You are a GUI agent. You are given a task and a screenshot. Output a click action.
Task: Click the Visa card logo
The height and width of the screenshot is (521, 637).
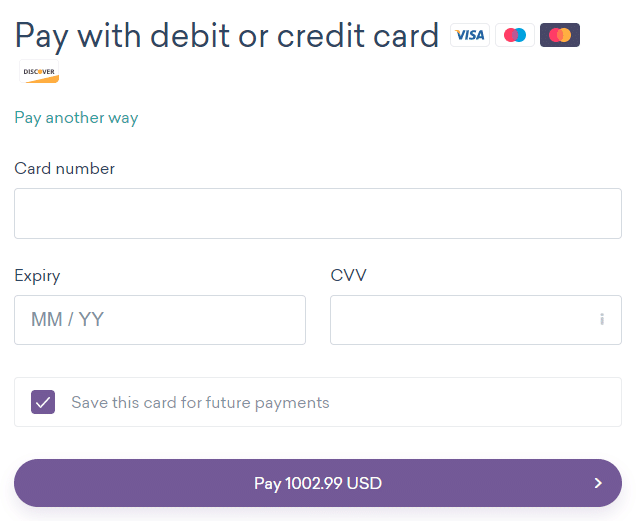(x=470, y=35)
